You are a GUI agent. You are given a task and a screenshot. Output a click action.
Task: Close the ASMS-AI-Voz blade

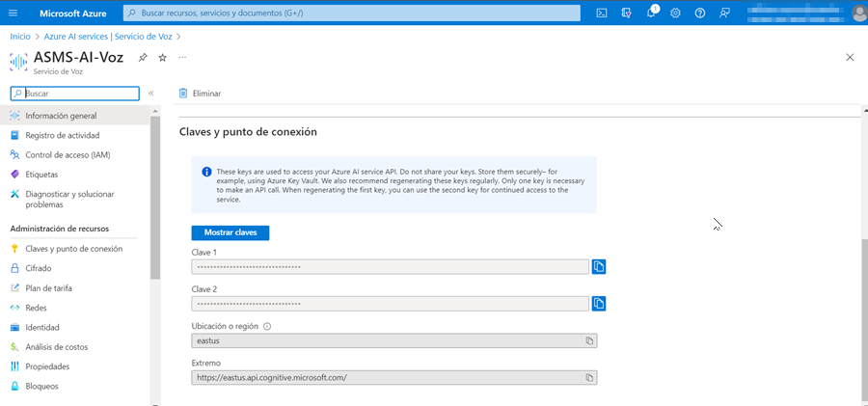(x=850, y=58)
